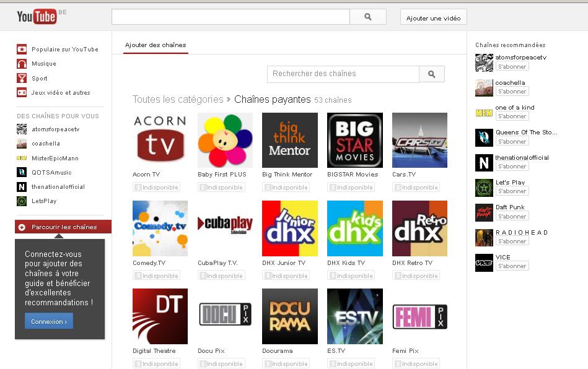The width and height of the screenshot is (588, 369).
Task: Open the Baby First PLUS thumbnail
Action: click(225, 140)
